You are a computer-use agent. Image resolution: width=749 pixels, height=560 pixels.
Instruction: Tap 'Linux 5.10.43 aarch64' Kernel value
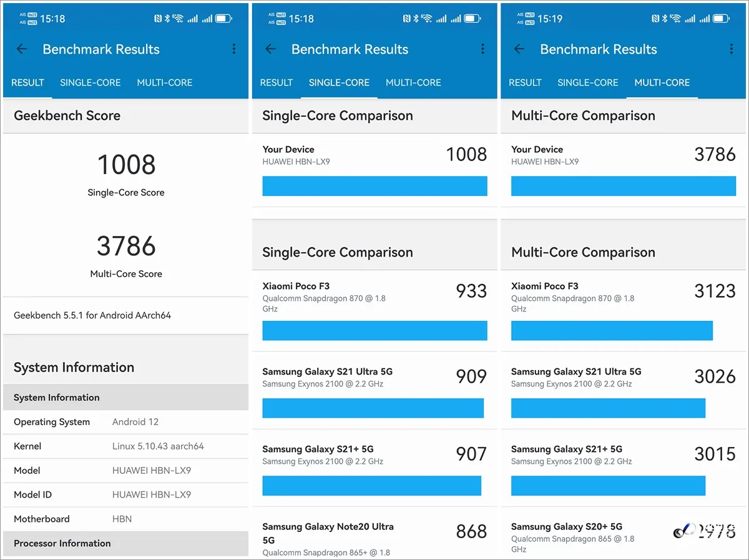tap(158, 446)
